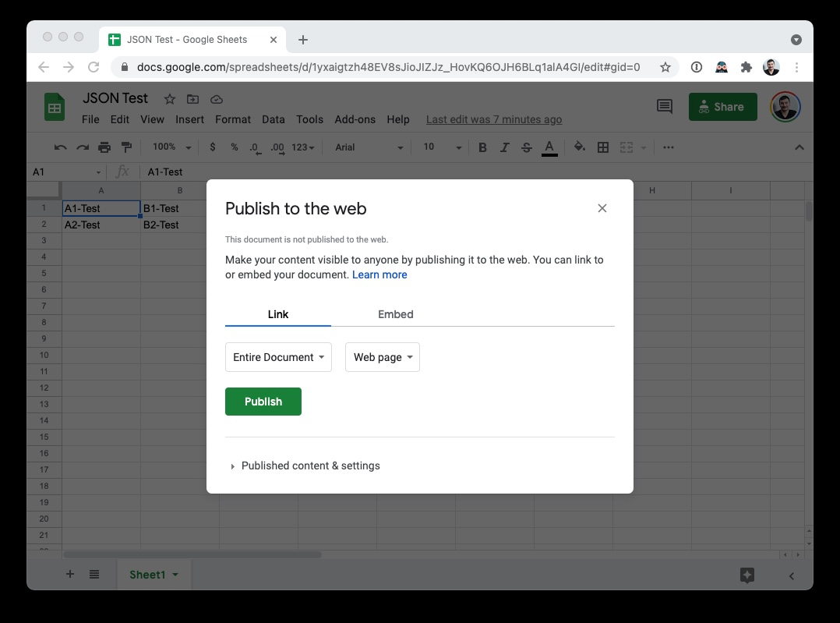Open the File menu

(90, 119)
